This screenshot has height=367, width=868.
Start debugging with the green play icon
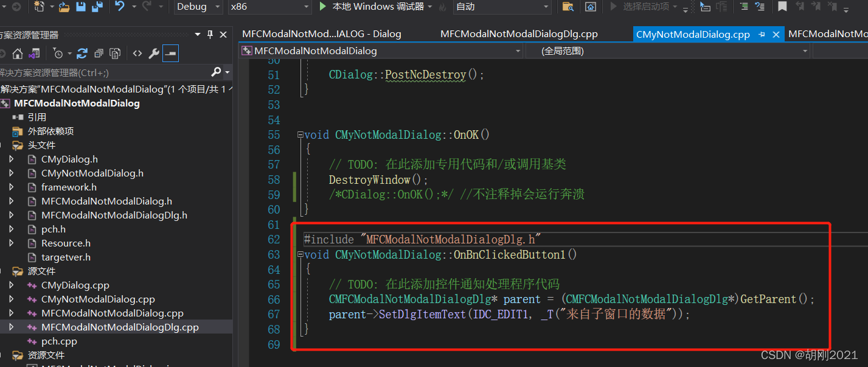coord(323,7)
